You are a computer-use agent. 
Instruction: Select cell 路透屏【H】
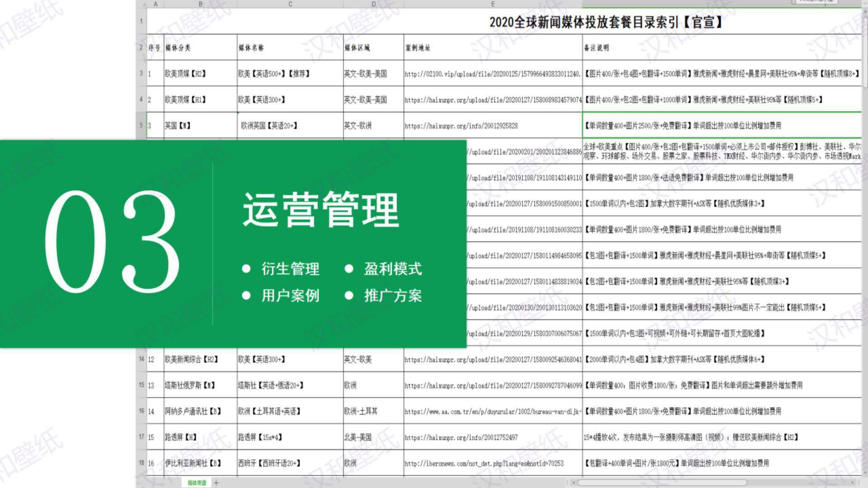[x=200, y=437]
